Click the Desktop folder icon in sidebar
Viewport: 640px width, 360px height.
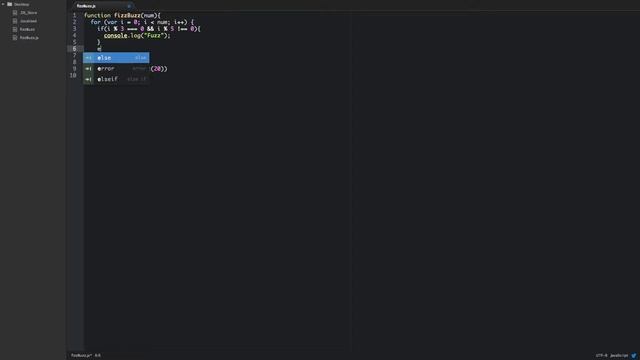coord(9,4)
